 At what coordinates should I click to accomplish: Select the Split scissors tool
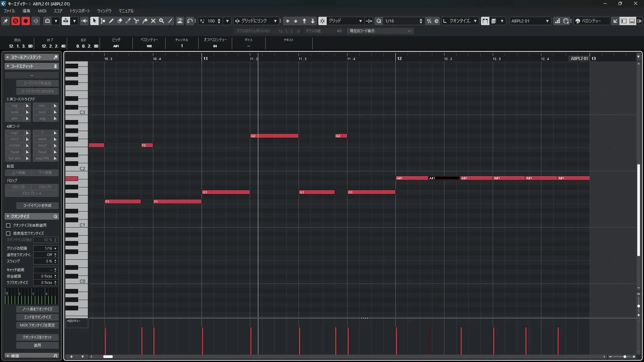(x=137, y=21)
